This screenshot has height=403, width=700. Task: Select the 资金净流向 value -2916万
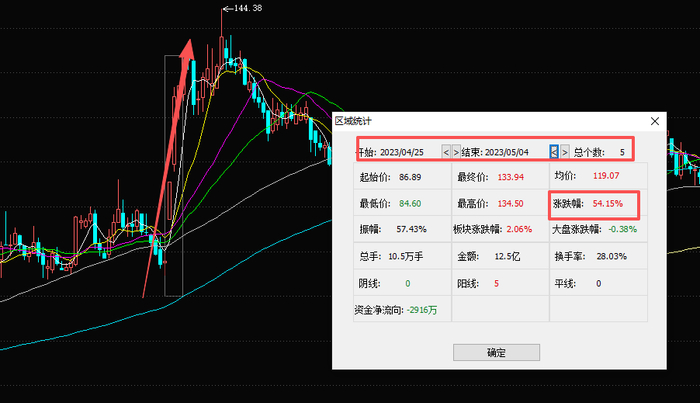[x=422, y=310]
